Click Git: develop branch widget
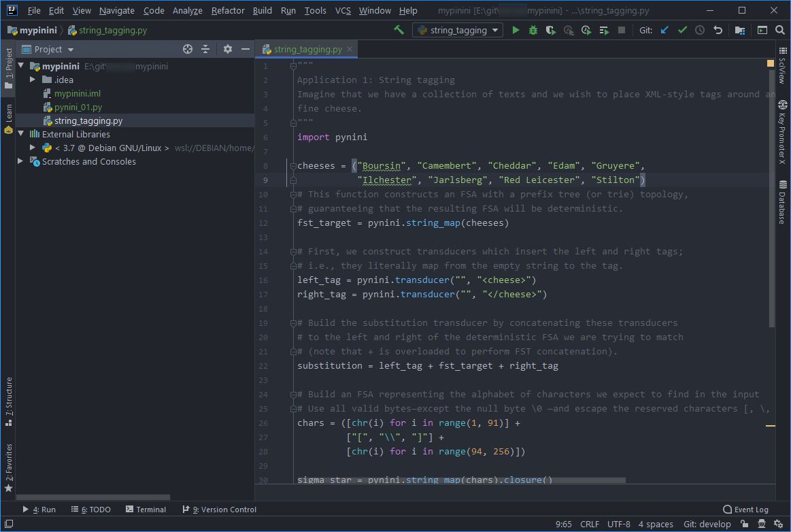The height and width of the screenshot is (532, 791). pos(707,524)
